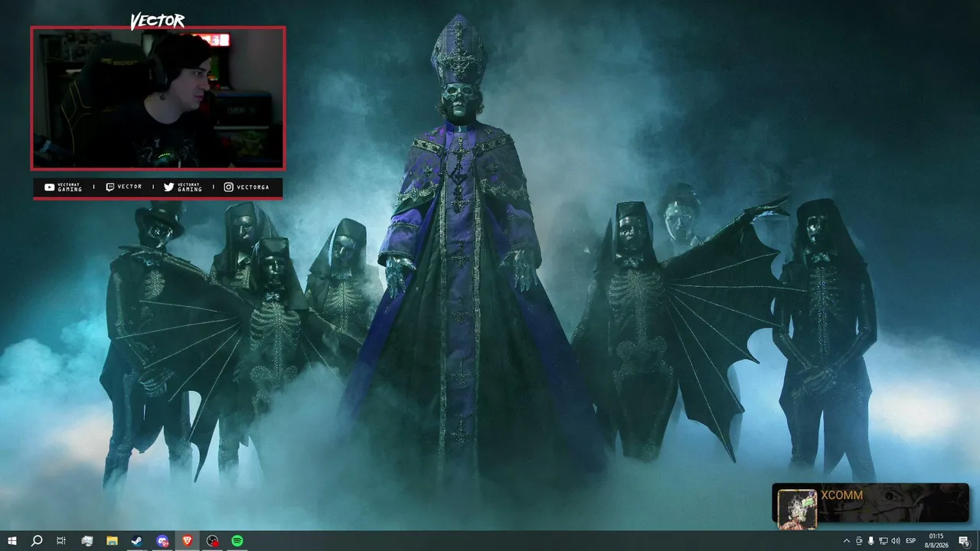Open the microphone tray icon

tap(871, 541)
